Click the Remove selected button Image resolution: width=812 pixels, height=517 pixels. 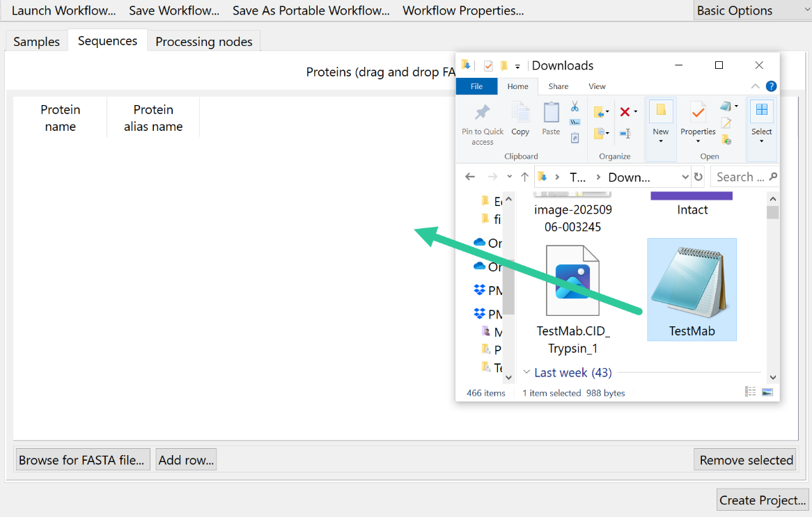pyautogui.click(x=745, y=459)
